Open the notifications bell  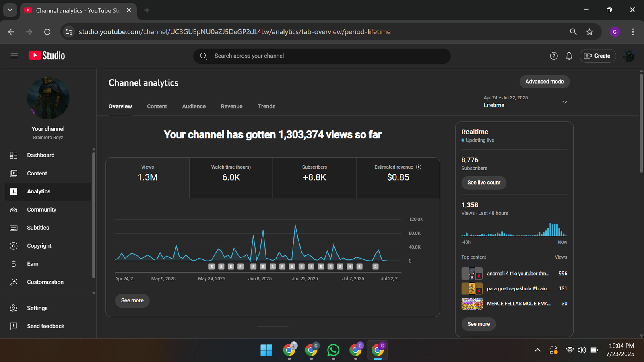coord(569,56)
